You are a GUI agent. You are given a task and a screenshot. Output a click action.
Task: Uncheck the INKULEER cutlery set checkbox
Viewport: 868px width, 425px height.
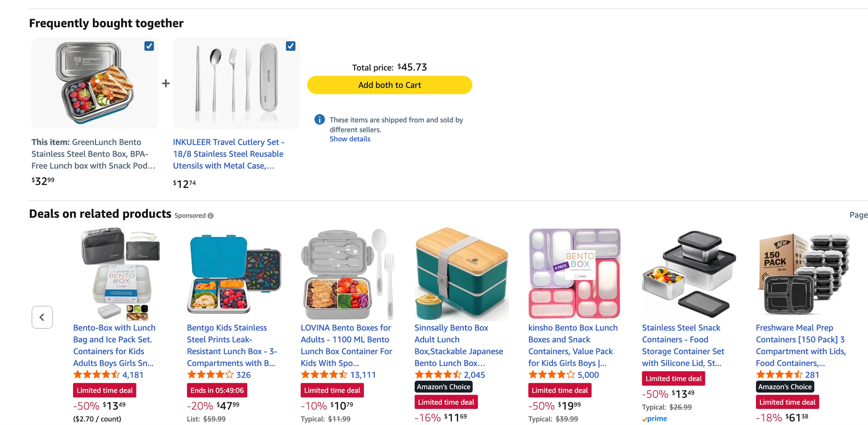click(x=290, y=46)
